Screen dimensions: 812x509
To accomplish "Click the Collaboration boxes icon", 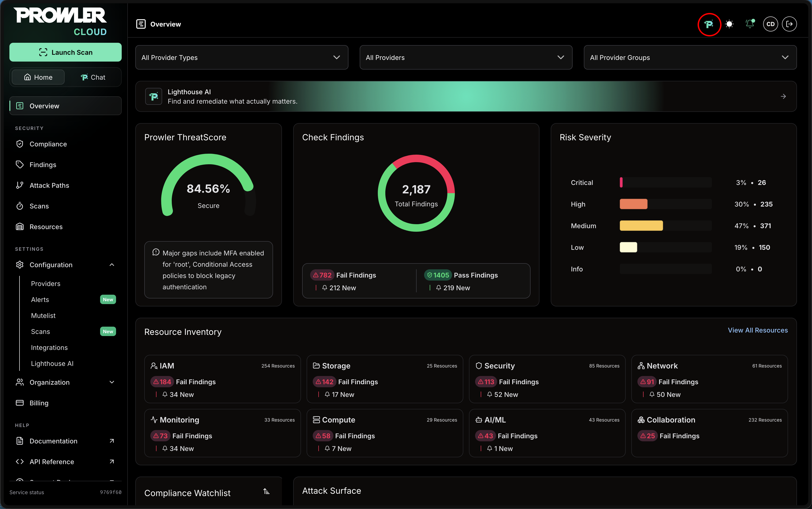I will [x=641, y=420].
